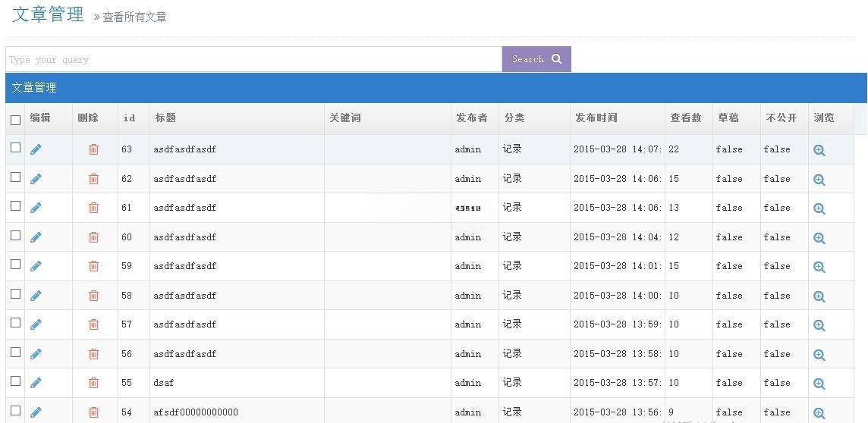The image size is (868, 423).
Task: Sort by the 发布时间 column header
Action: tap(596, 118)
